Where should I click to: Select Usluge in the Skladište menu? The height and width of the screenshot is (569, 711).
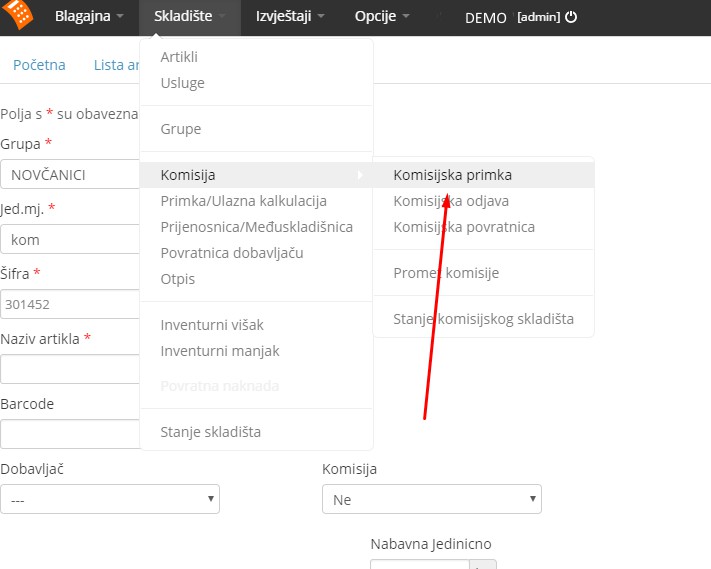(182, 83)
